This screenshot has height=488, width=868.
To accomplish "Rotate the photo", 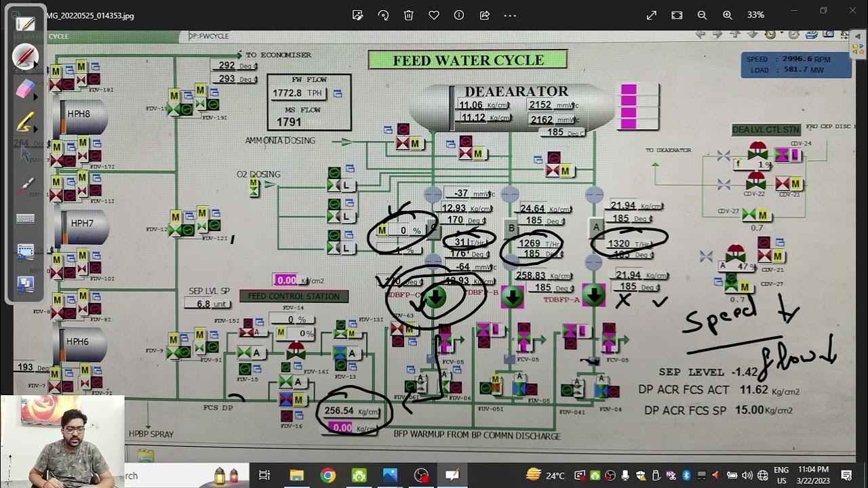I will [383, 15].
